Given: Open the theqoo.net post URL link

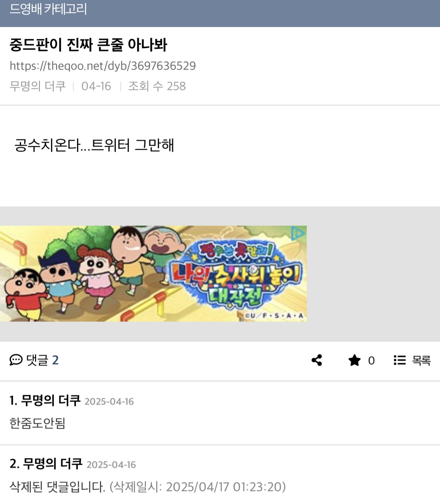Looking at the screenshot, I should pos(103,66).
